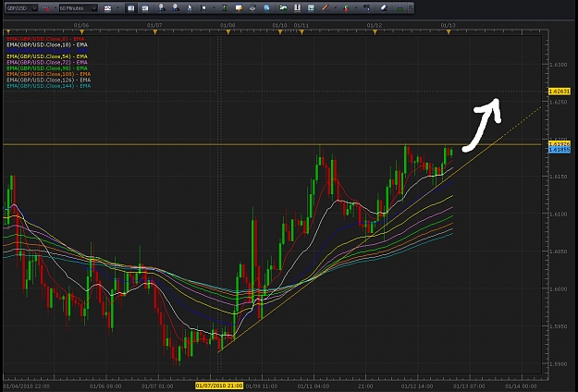Click the 01/10 day marker triangle
The height and width of the screenshot is (392, 578).
click(x=280, y=32)
